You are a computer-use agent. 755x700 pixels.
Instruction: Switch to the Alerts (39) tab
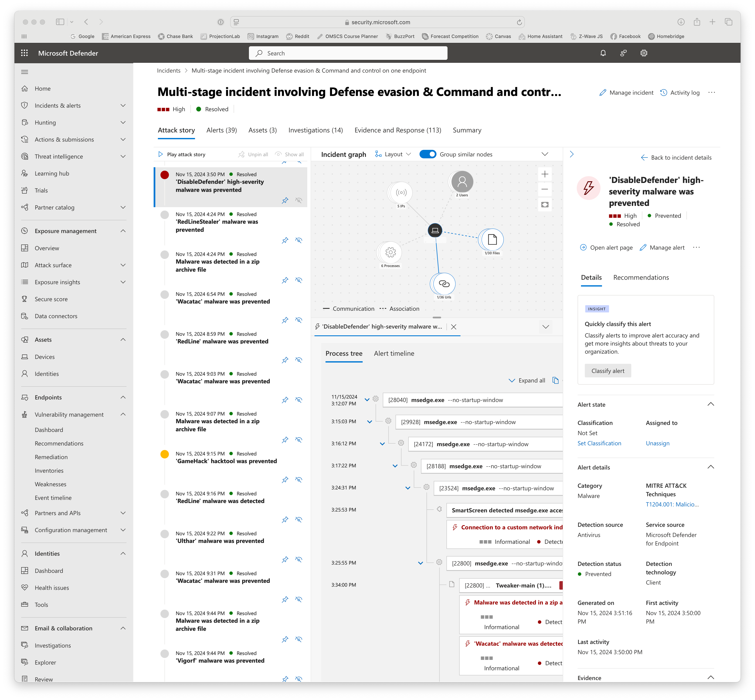pos(222,130)
